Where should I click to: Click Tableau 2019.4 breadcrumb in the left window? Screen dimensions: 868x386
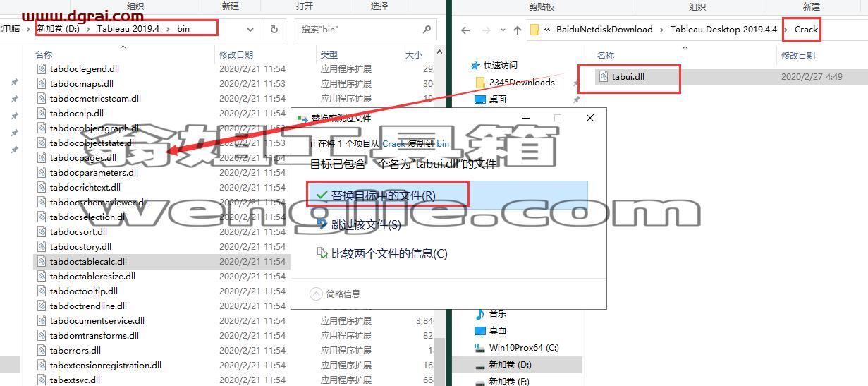tap(128, 29)
